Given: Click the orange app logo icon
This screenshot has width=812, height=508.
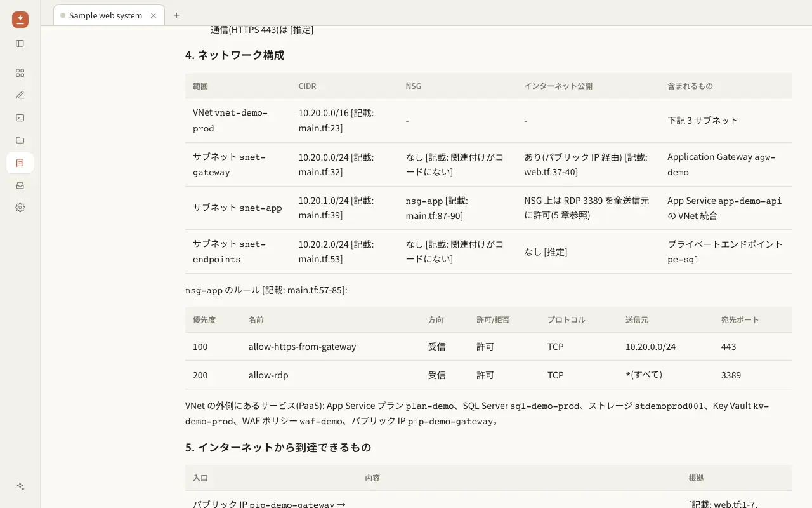Looking at the screenshot, I should [20, 20].
